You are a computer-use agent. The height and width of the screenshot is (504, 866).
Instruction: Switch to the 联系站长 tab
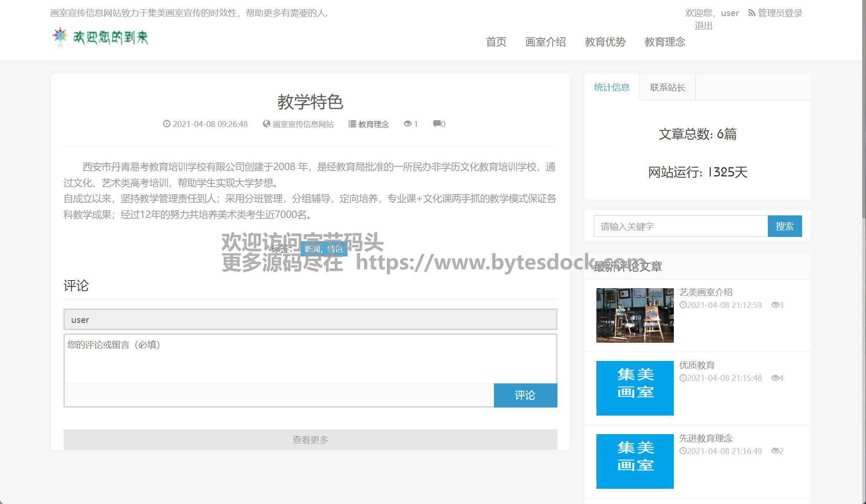[x=667, y=87]
